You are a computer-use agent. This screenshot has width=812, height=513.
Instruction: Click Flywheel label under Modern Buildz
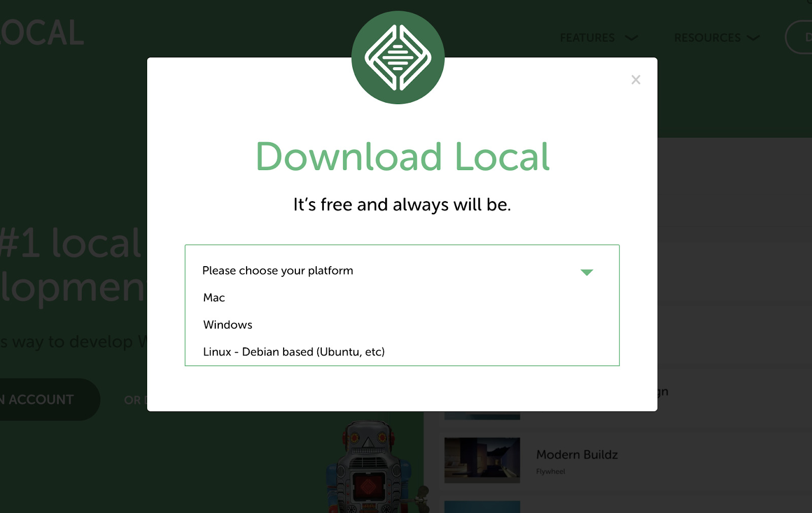(551, 471)
